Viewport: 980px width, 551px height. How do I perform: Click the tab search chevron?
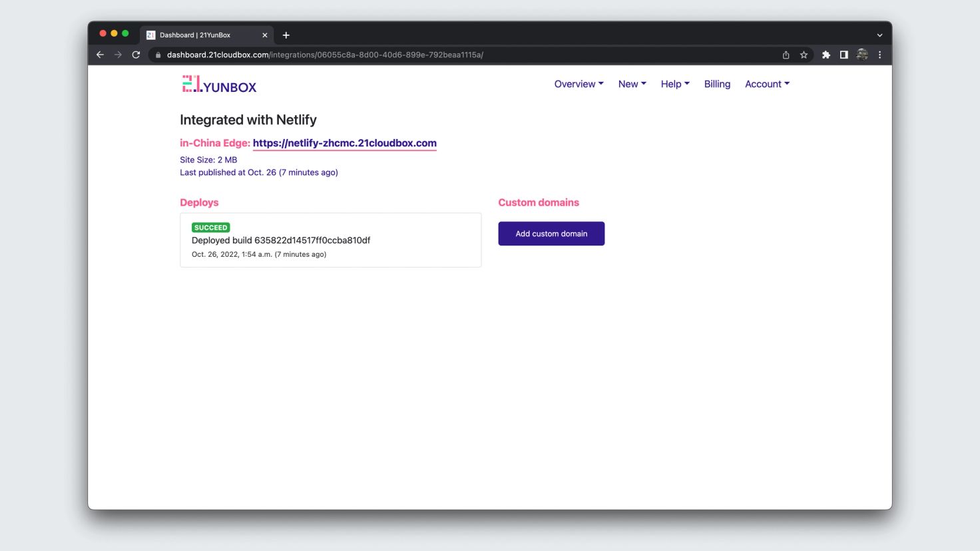(x=879, y=35)
